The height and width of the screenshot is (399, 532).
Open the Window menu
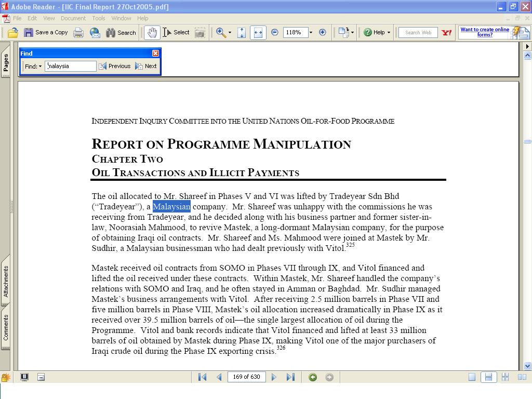(121, 18)
